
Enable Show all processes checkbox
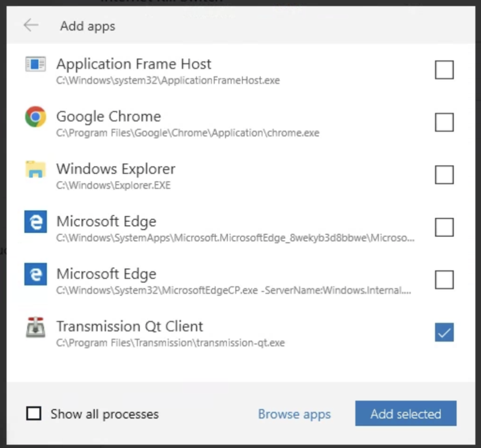34,413
